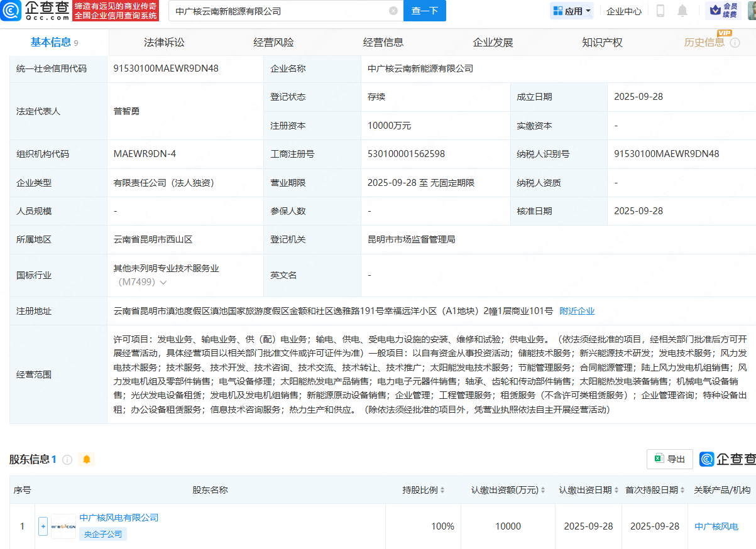Open the mobile phone app icon
This screenshot has width=756, height=549.
tap(660, 11)
